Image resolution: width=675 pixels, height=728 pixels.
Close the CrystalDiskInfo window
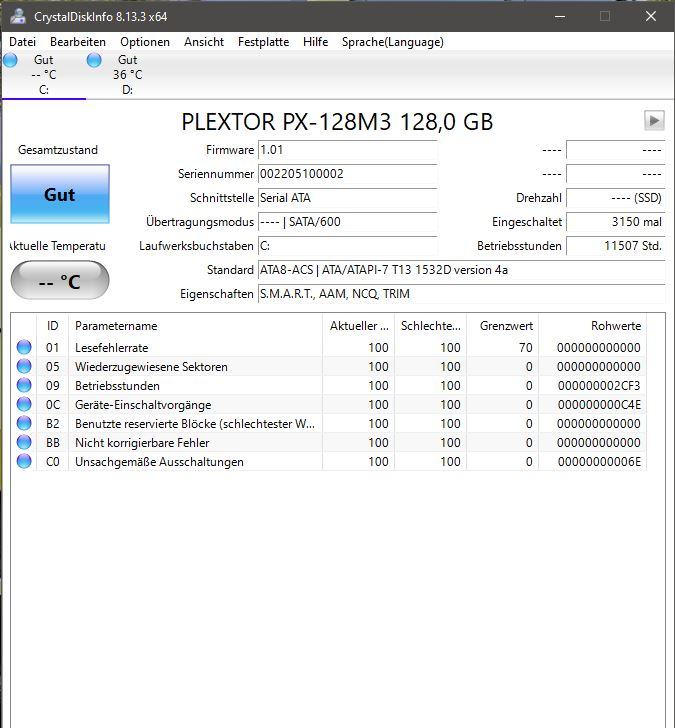point(651,16)
